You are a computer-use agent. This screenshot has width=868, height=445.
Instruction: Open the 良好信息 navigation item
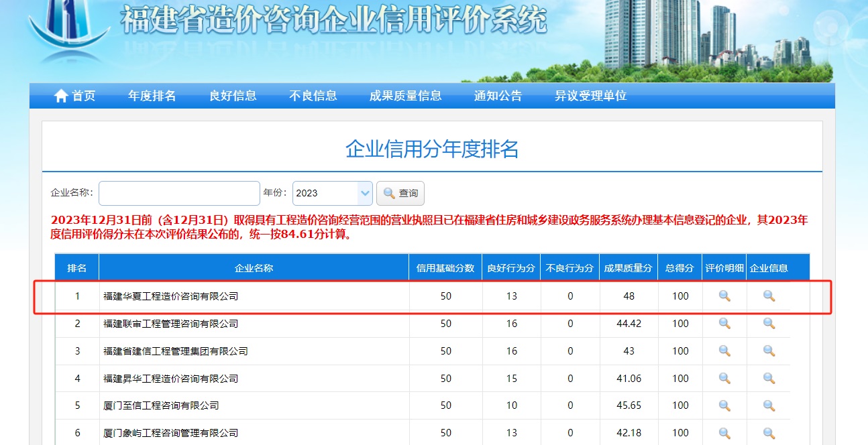[233, 96]
